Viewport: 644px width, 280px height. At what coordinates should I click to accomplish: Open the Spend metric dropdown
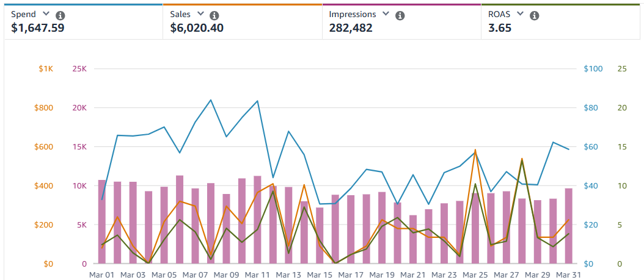pos(46,14)
